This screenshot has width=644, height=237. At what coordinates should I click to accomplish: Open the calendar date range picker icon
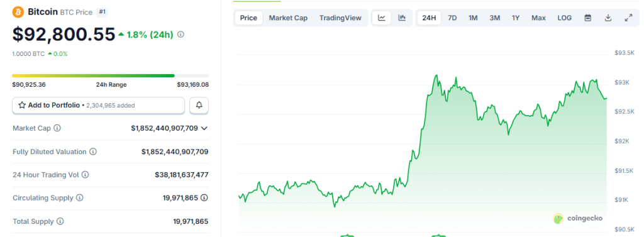[x=588, y=18]
